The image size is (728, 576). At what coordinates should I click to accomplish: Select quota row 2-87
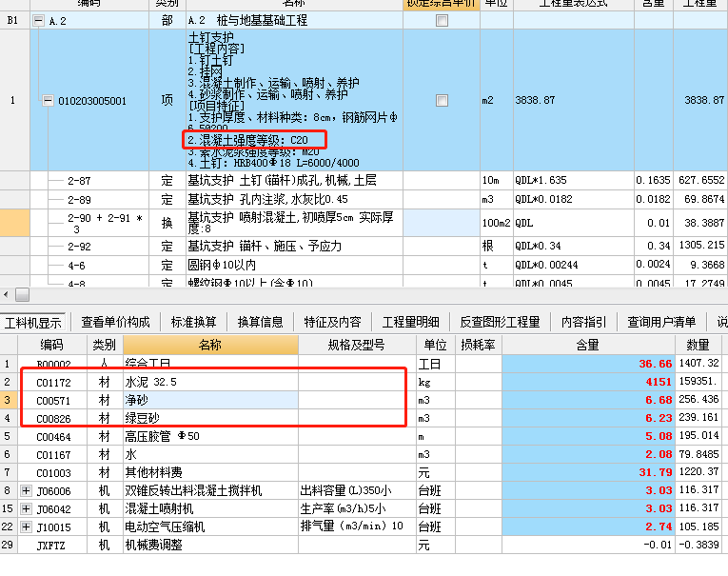[79, 181]
